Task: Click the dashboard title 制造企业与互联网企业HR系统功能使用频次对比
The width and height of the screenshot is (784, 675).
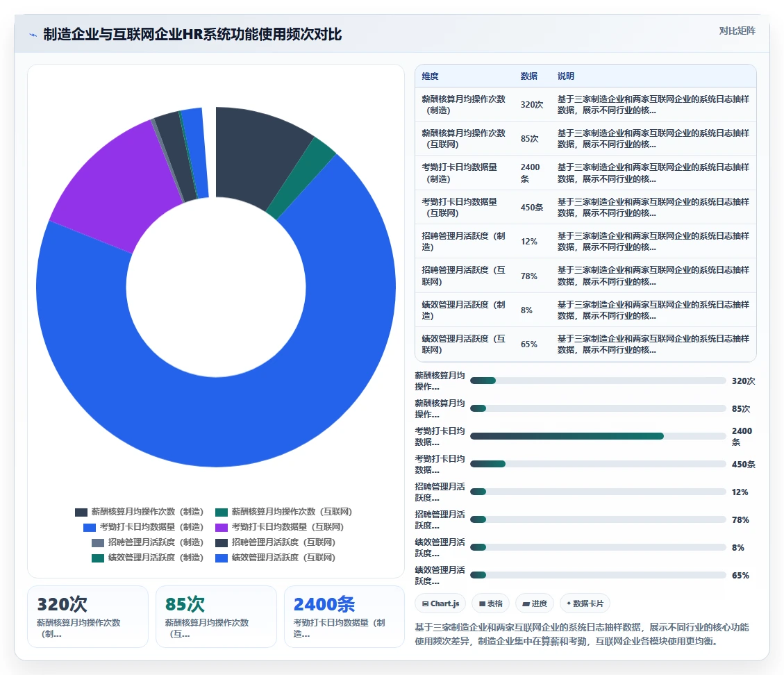Action: pyautogui.click(x=192, y=35)
